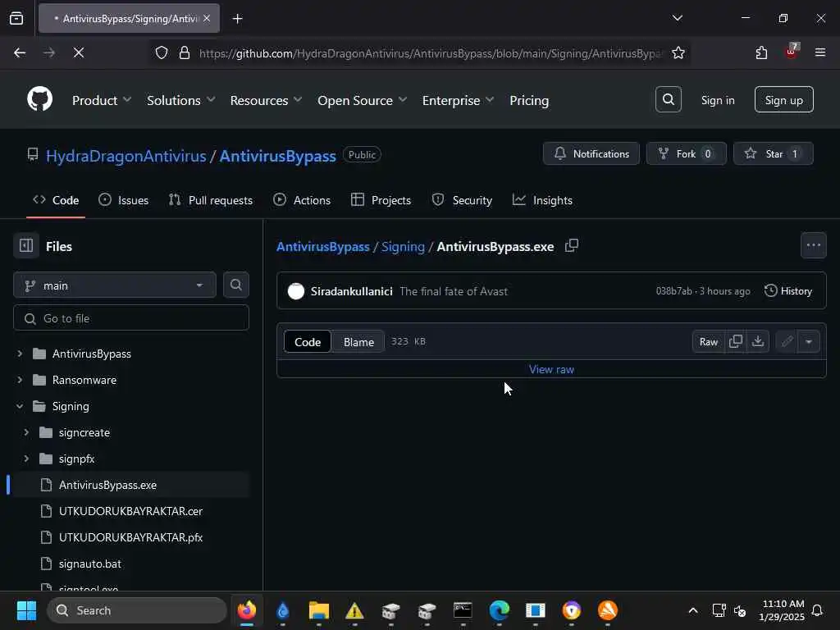
Task: Open browser extensions puzzle icon
Action: pyautogui.click(x=761, y=52)
